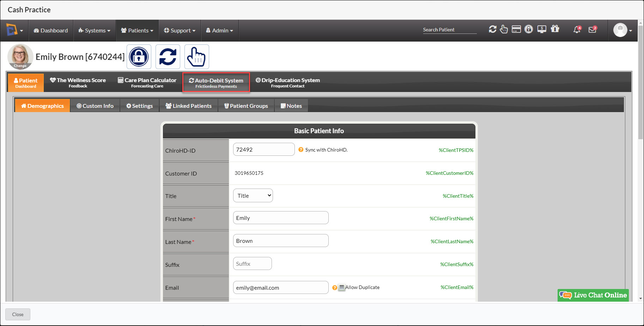Click the large hand pointer button beside patient name

[197, 57]
